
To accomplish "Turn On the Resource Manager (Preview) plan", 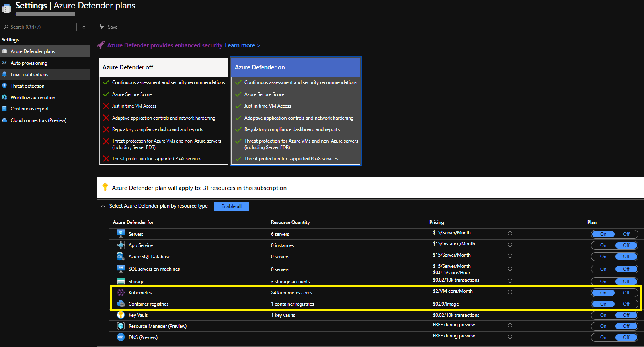I will click(603, 326).
